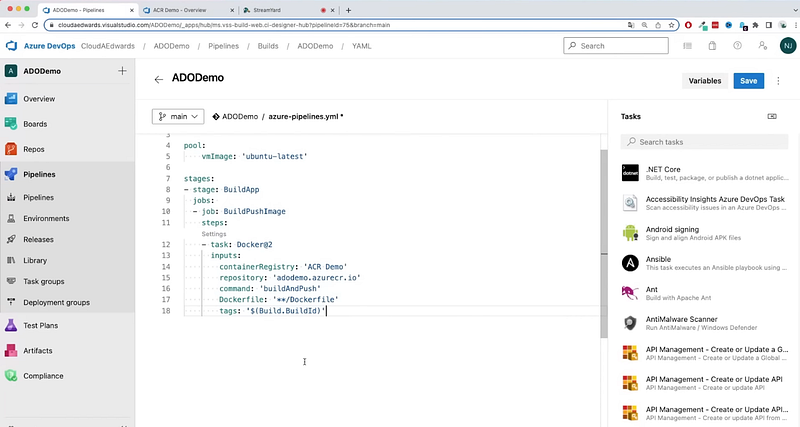
Task: Click ADODemo repository link in file path
Action: [x=240, y=116]
